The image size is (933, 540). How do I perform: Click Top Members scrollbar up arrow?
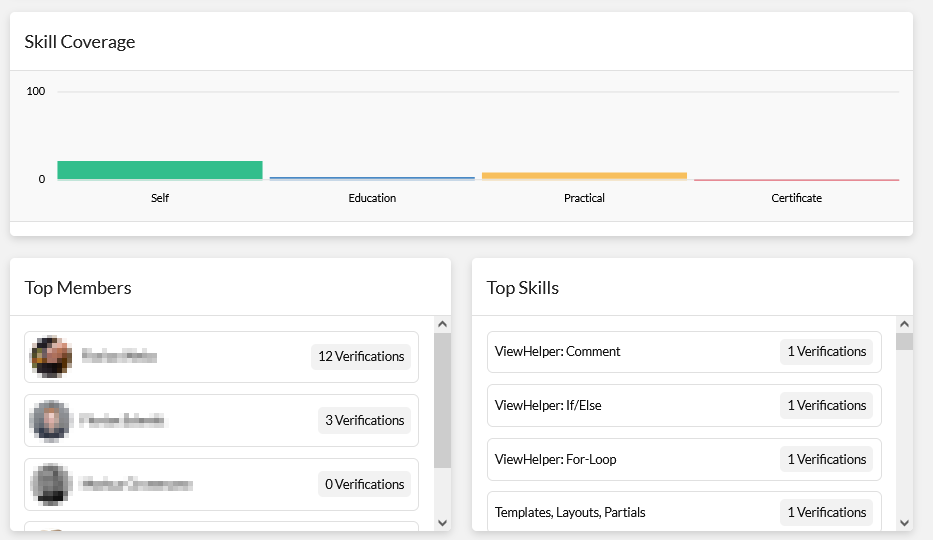click(x=442, y=324)
